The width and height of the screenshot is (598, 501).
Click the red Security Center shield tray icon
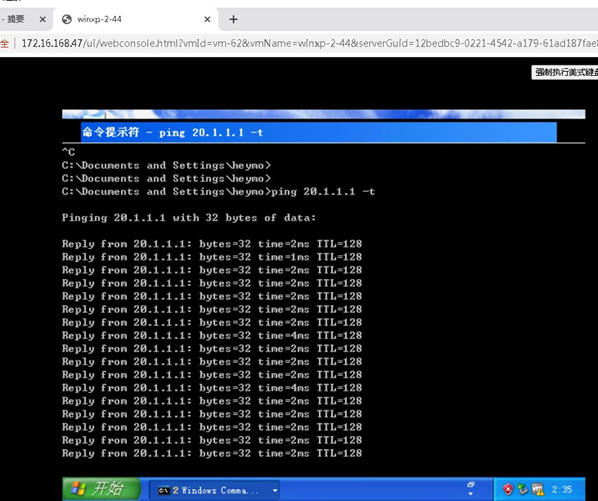[x=508, y=489]
